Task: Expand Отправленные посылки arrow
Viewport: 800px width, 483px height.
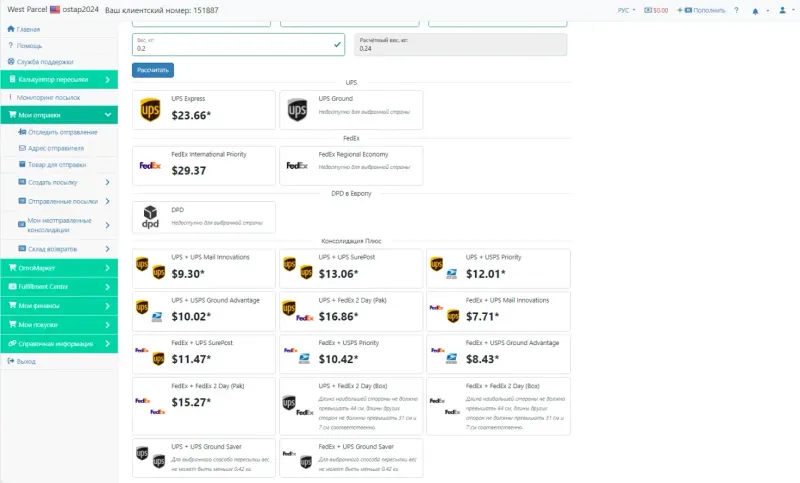Action: [x=107, y=201]
